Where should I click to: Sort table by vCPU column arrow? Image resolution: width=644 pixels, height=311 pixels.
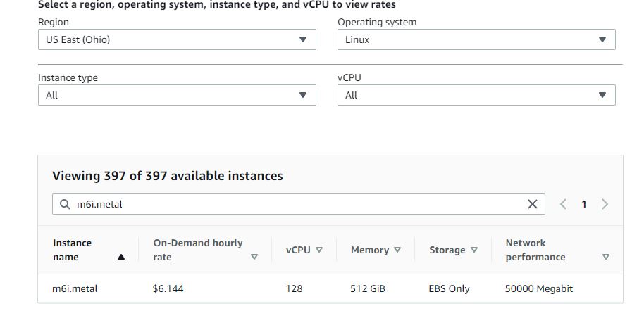pos(319,250)
